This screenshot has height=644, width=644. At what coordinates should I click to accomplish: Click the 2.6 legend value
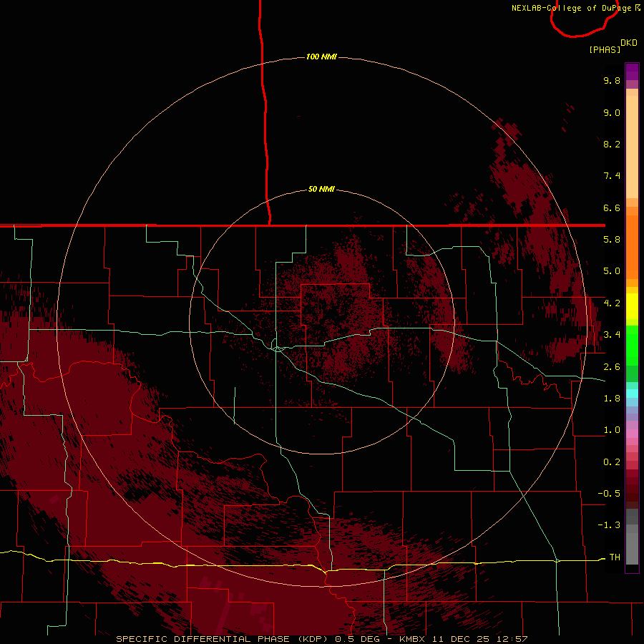click(612, 367)
